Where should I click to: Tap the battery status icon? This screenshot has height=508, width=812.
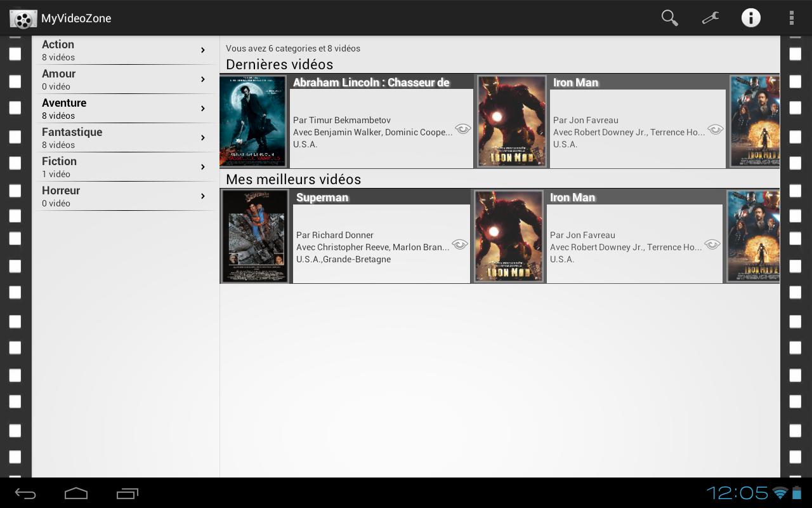(x=797, y=493)
